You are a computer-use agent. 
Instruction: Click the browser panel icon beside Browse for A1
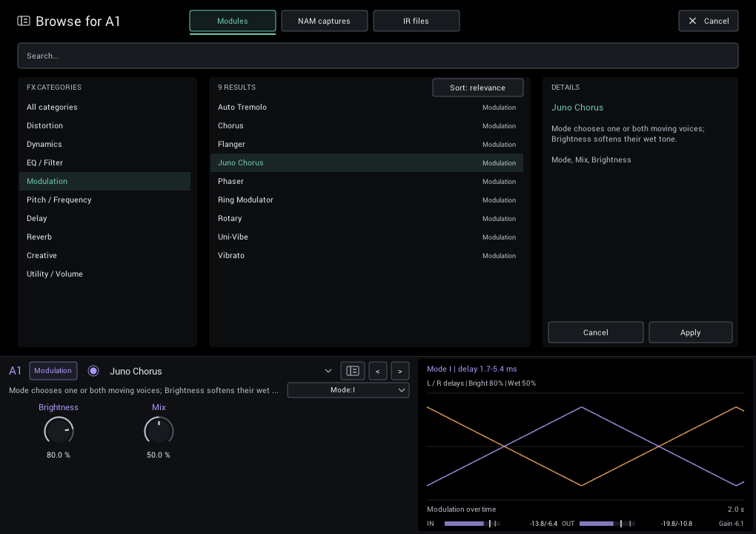[x=24, y=21]
